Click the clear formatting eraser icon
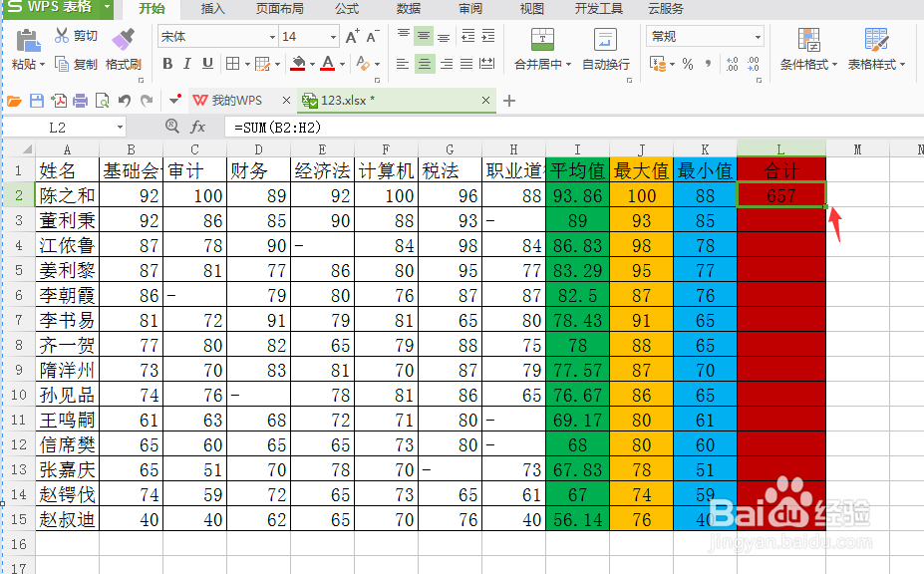The width and height of the screenshot is (924, 574). click(363, 64)
